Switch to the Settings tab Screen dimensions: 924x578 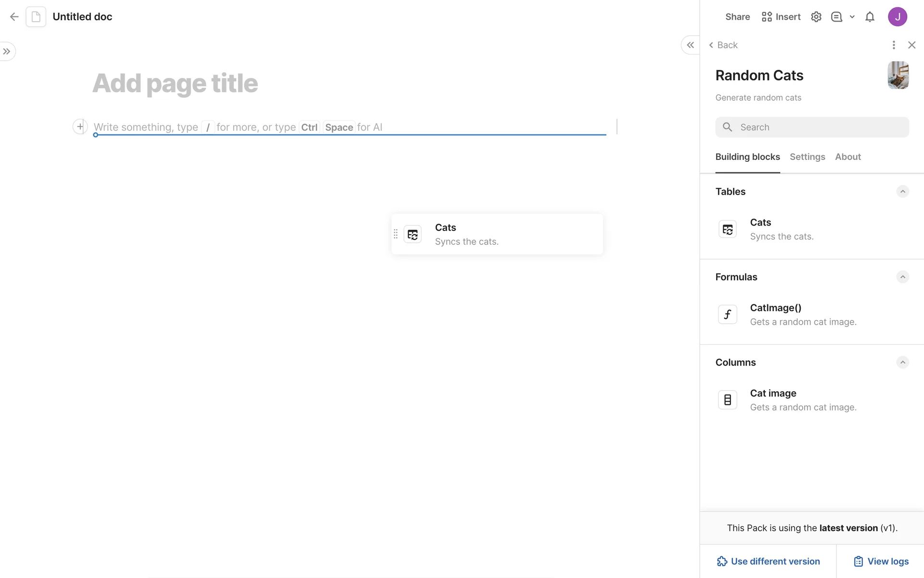[x=807, y=157]
